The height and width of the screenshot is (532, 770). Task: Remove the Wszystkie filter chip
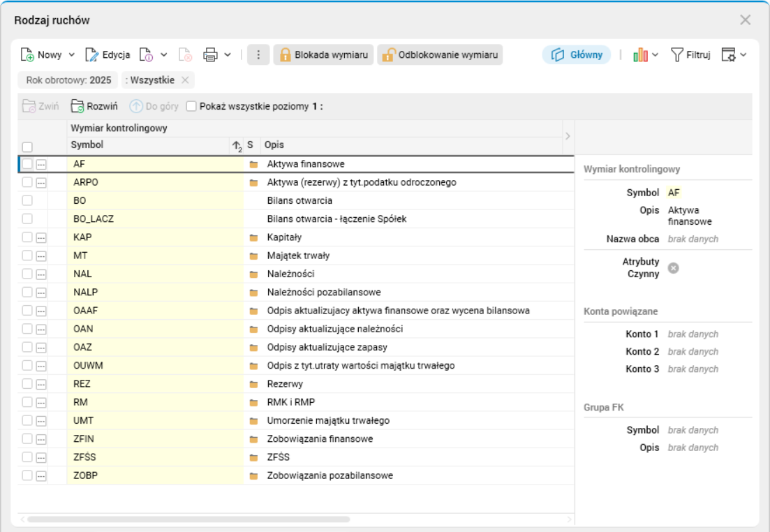185,80
